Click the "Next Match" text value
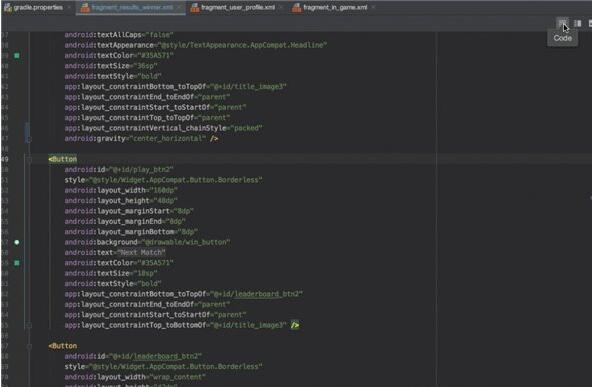The height and width of the screenshot is (387, 592). [x=141, y=252]
